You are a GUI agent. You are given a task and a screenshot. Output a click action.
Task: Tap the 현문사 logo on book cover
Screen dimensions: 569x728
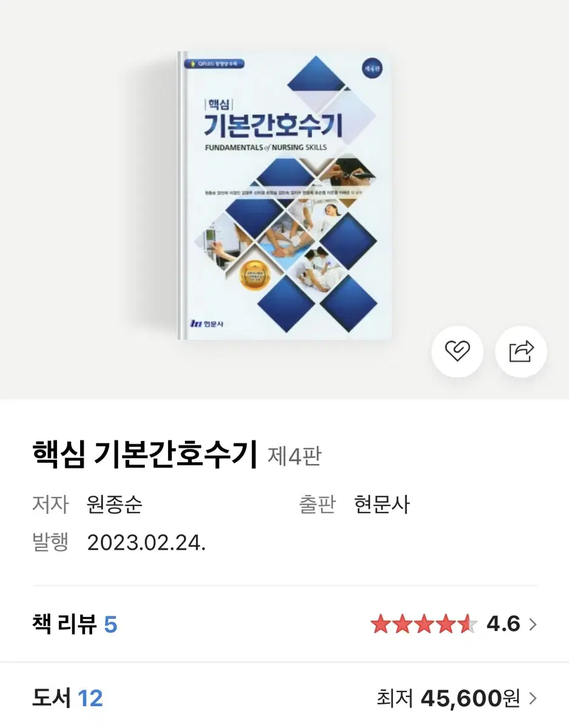pos(208,325)
